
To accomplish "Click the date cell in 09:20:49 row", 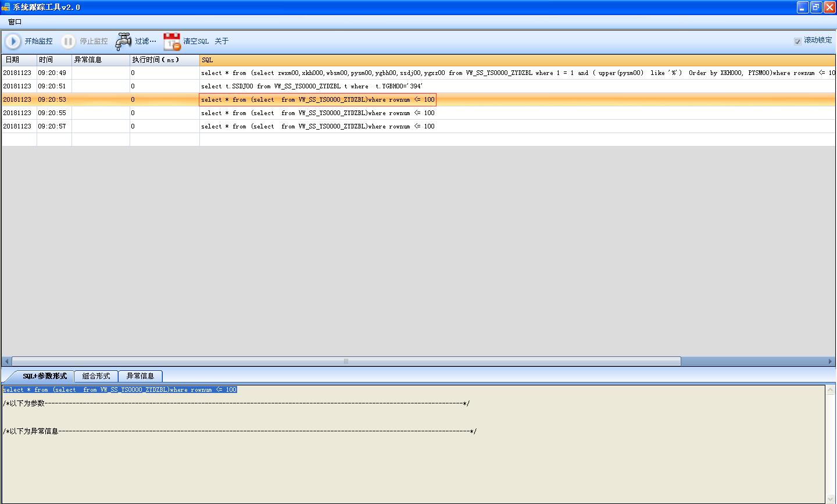I will click(x=19, y=73).
